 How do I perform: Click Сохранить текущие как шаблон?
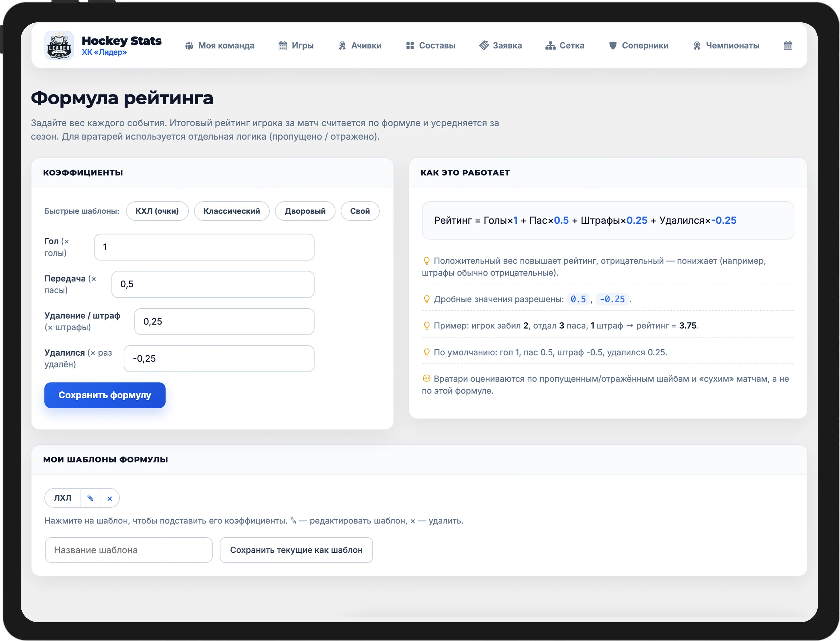point(296,550)
